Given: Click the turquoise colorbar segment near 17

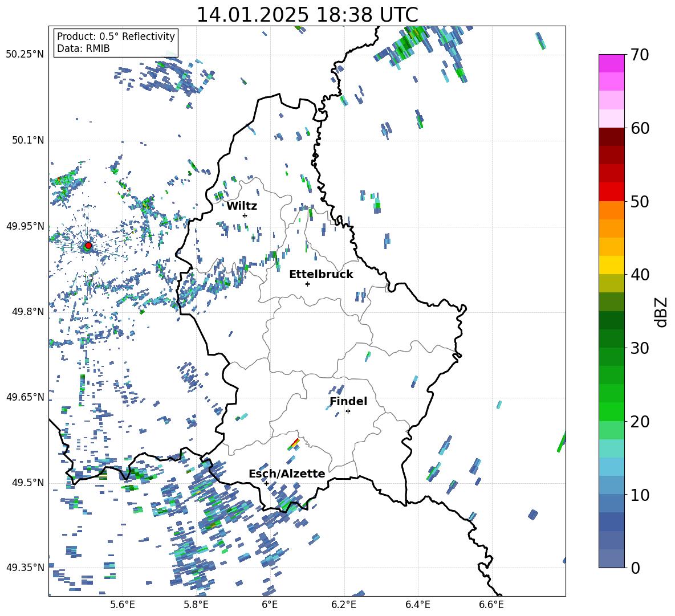Looking at the screenshot, I should click(x=612, y=448).
